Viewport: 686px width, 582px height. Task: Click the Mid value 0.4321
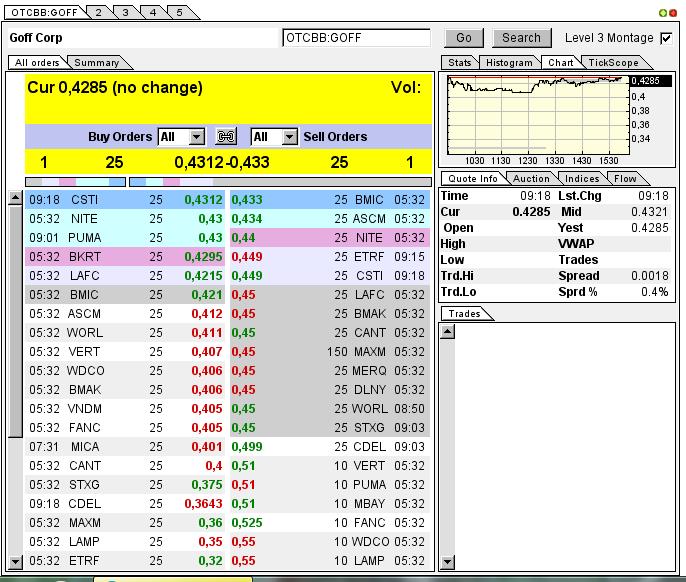650,212
